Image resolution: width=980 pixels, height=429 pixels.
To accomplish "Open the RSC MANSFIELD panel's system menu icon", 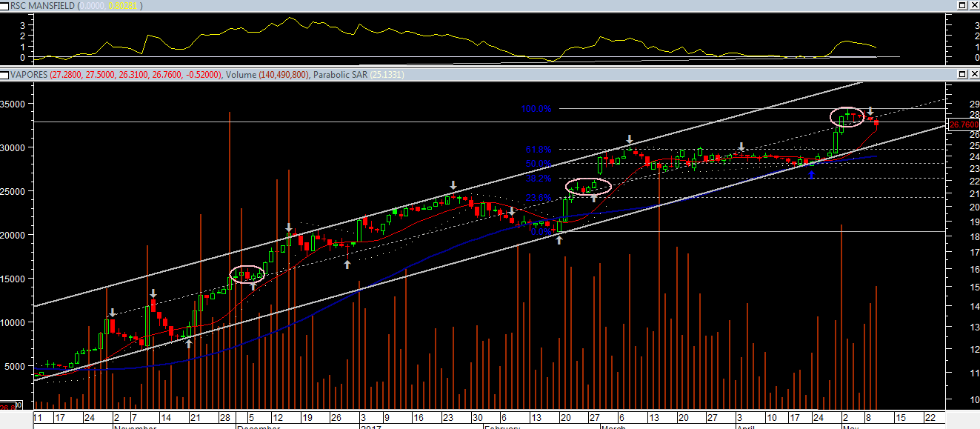I will 4,5.
